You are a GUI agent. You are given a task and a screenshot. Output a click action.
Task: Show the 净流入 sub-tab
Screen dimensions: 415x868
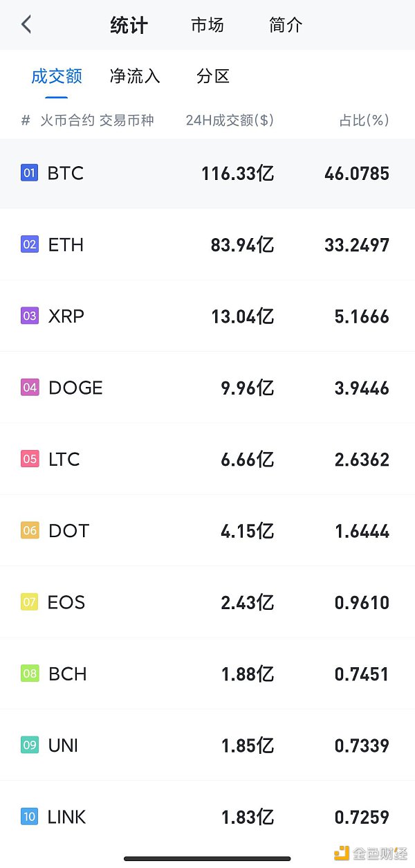tap(135, 76)
